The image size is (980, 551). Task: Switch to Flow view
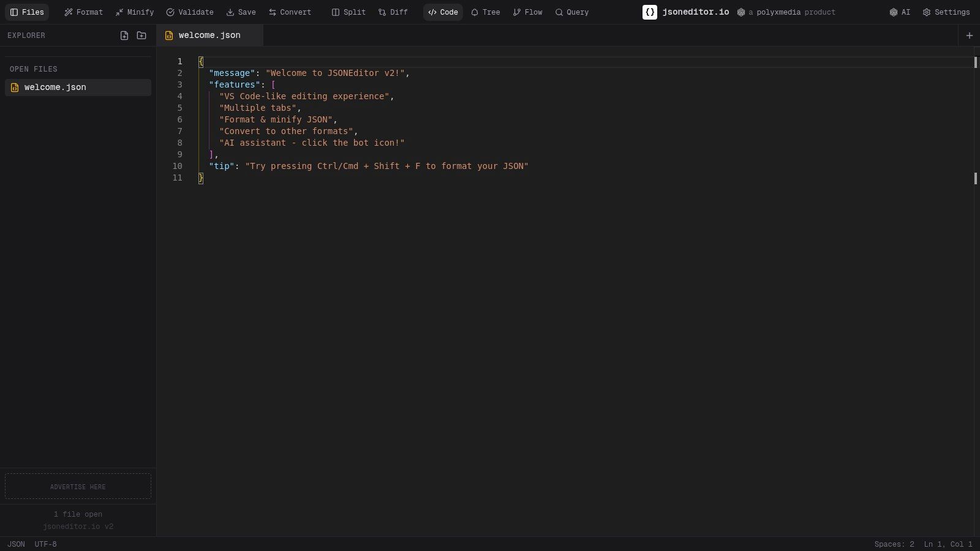(527, 12)
